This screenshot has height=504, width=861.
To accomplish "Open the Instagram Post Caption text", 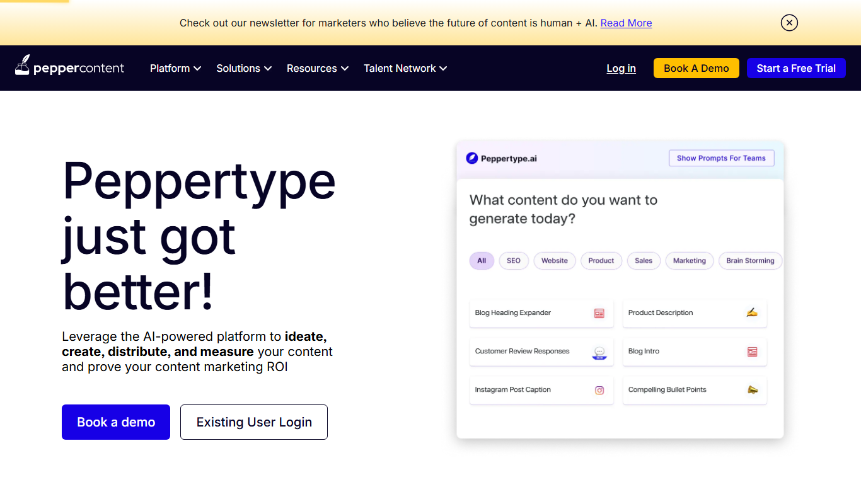I will (513, 389).
